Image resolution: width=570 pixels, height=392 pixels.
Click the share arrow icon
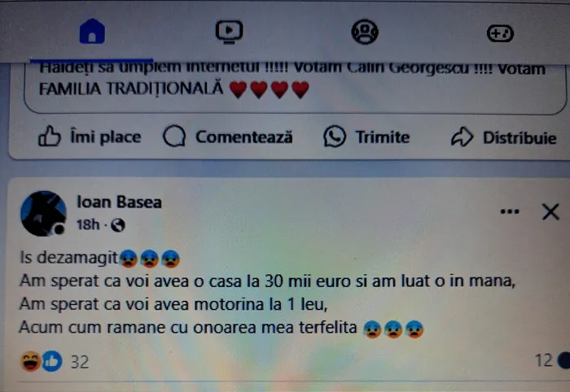point(462,137)
